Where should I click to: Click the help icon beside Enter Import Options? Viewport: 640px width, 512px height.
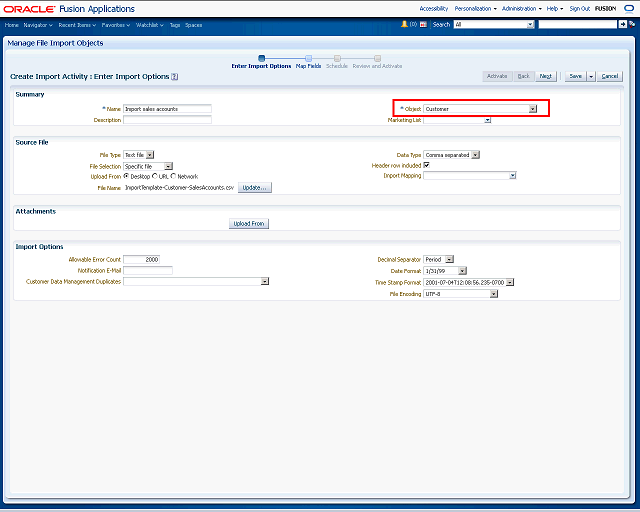[x=174, y=76]
